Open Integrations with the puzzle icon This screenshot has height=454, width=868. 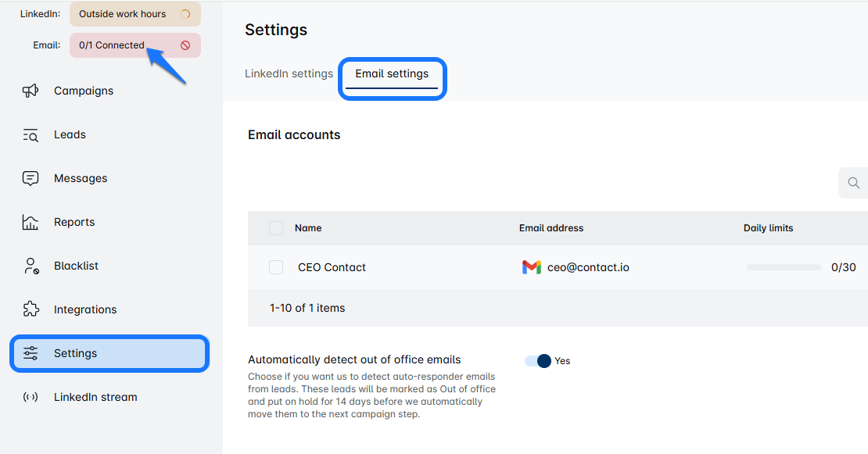(30, 309)
